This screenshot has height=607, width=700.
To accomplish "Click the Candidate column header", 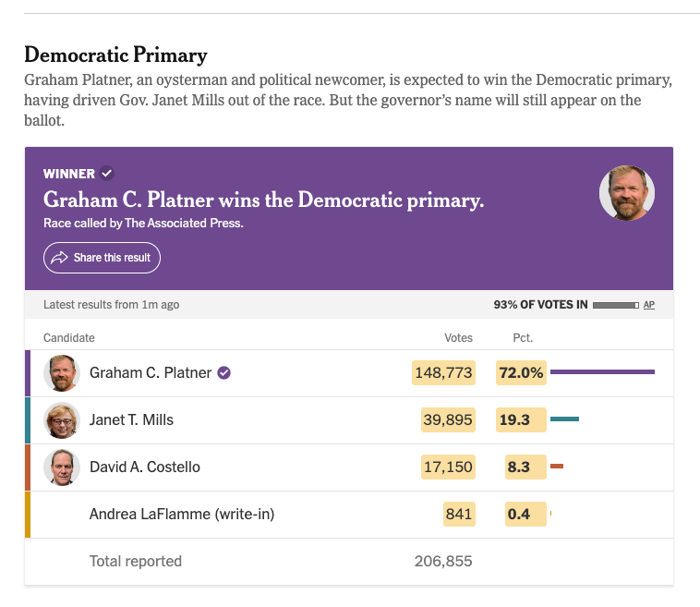I will tap(68, 337).
